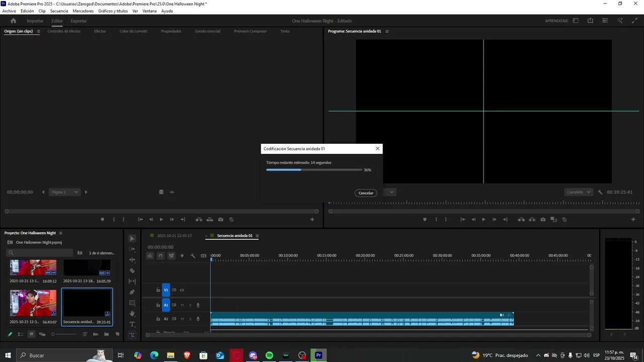Image resolution: width=644 pixels, height=362 pixels.
Task: Go to next page arrow in Source monitor
Action: click(86, 192)
